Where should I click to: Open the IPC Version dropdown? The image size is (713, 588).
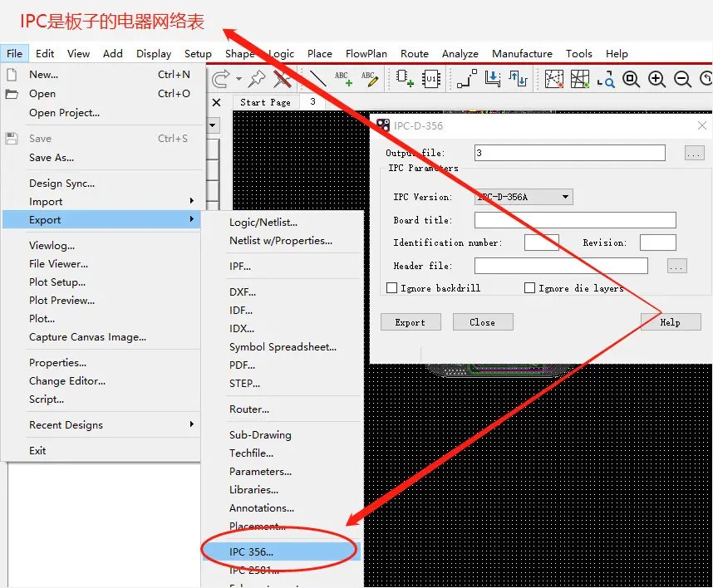pyautogui.click(x=524, y=197)
